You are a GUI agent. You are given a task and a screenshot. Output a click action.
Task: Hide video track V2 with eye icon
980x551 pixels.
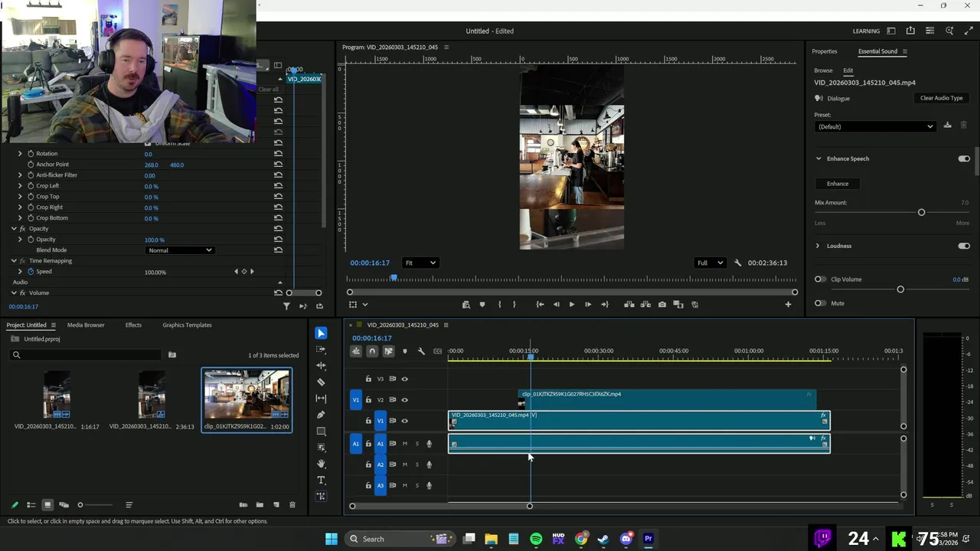pyautogui.click(x=405, y=399)
